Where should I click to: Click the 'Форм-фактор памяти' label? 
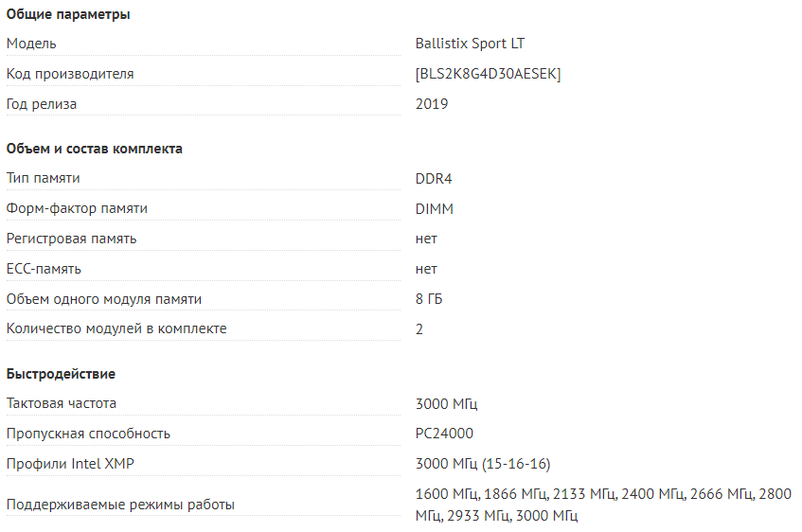[77, 208]
